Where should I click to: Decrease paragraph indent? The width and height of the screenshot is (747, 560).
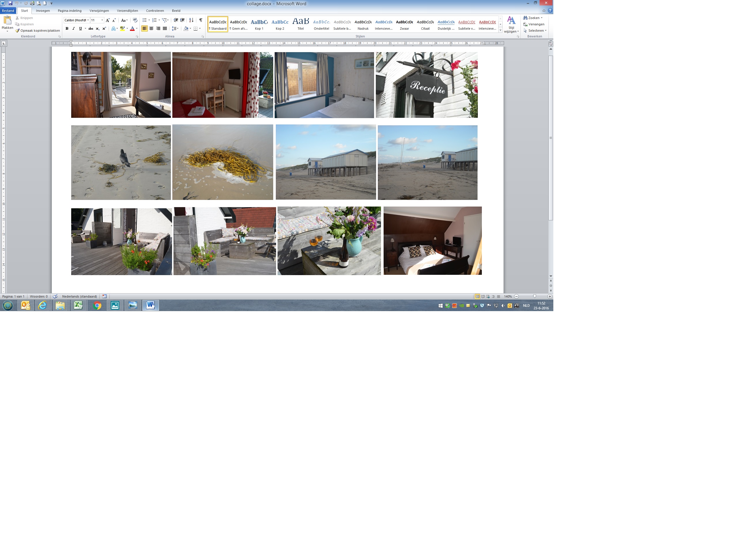pyautogui.click(x=176, y=20)
